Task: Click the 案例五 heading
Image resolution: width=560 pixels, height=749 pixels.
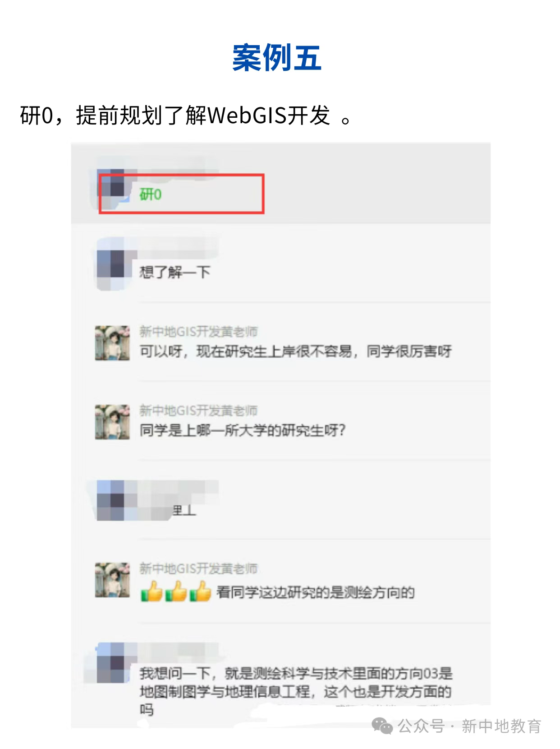Action: pyautogui.click(x=276, y=58)
